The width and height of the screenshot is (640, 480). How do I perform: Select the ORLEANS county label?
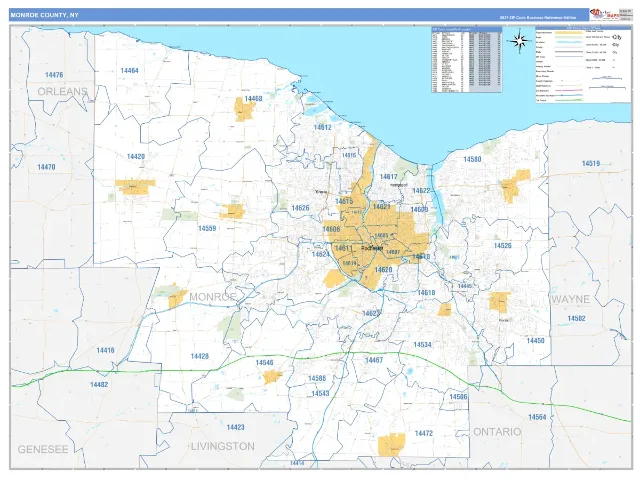pos(63,91)
